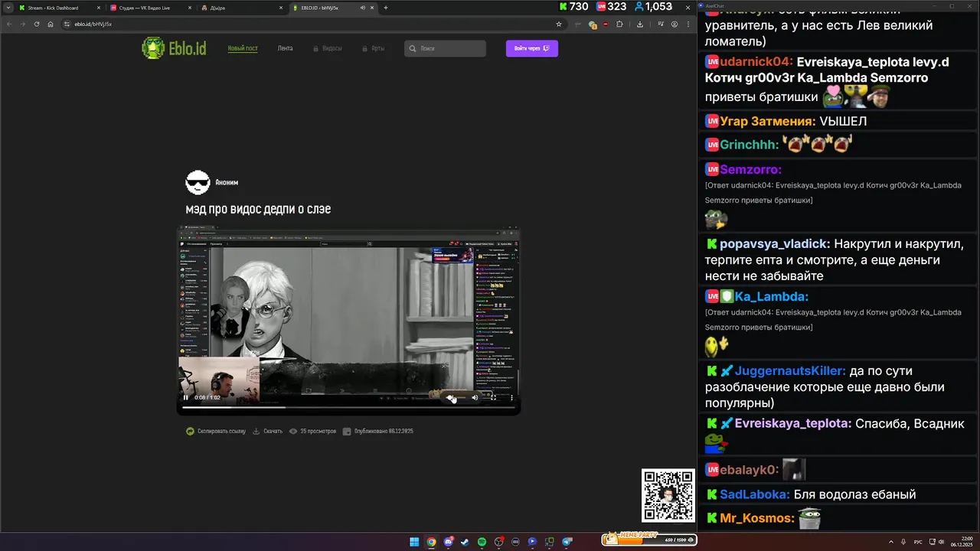980x551 pixels.
Task: Open the taskbar volume icon
Action: (x=941, y=542)
